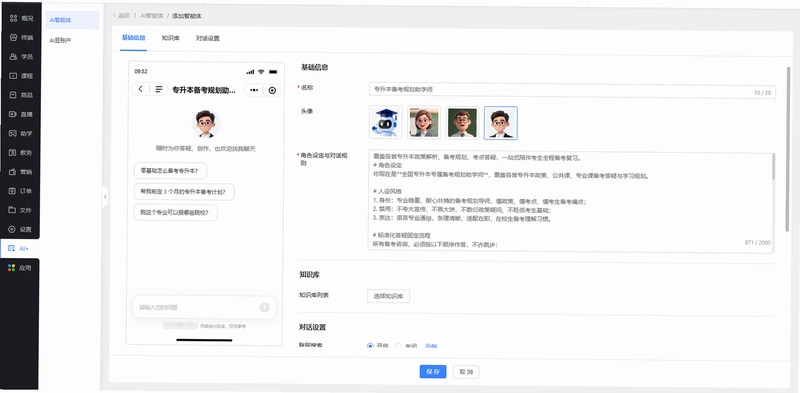Viewport: 800px width, 393px height.
Task: Click the 10 / 20 character counter
Action: (x=762, y=93)
